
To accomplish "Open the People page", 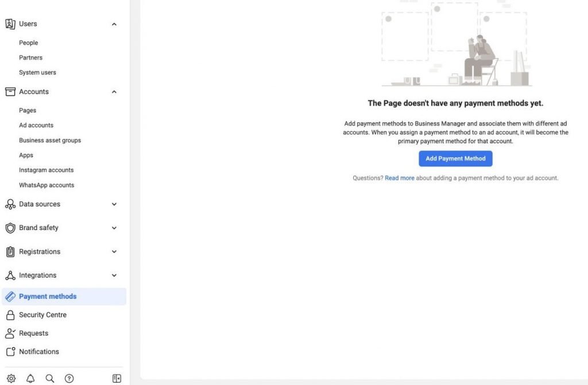I will pos(29,42).
